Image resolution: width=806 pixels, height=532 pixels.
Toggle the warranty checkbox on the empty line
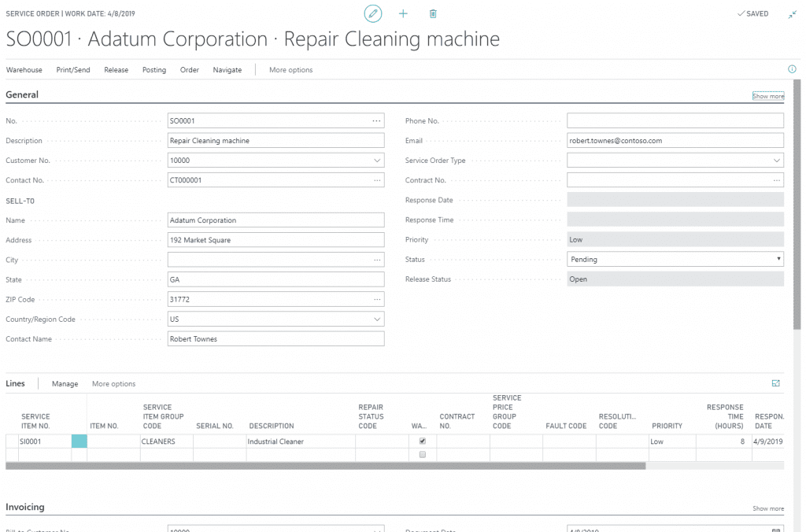click(x=423, y=454)
